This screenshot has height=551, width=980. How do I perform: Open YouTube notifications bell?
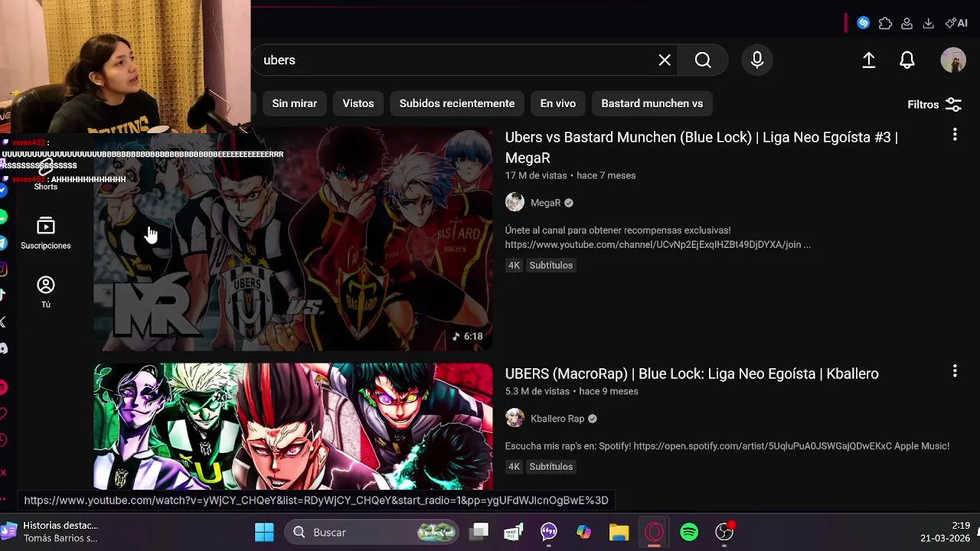point(907,60)
